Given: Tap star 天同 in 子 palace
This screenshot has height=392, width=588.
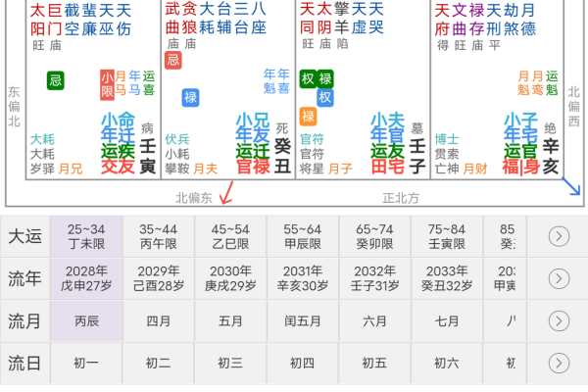Looking at the screenshot, I should [x=308, y=18].
